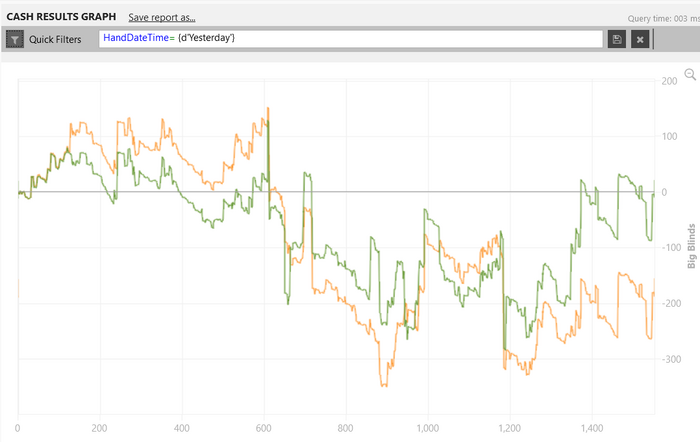Click the -300 y-axis tick label
Screen dimensions: 700x442
pos(671,359)
